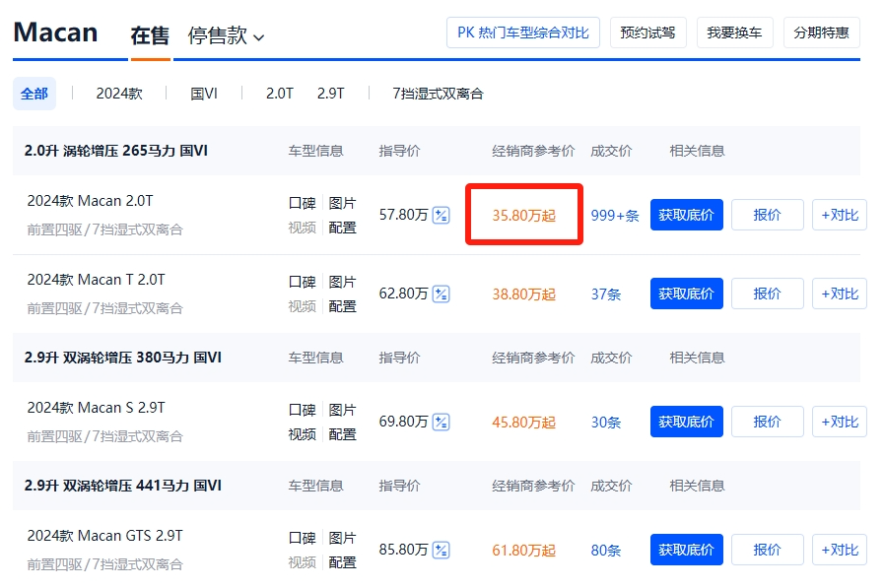Click the 分期特惠 button
This screenshot has height=588, width=884.
point(822,33)
